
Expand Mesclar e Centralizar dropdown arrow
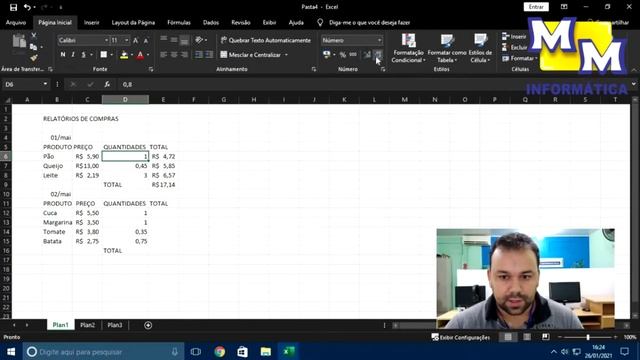(x=286, y=55)
